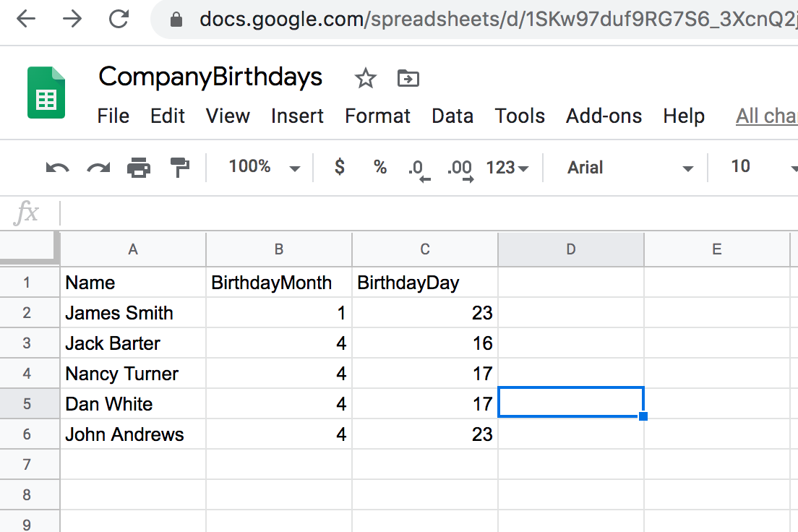The width and height of the screenshot is (798, 532).
Task: Click the URL in the address bar
Action: pyautogui.click(x=498, y=20)
